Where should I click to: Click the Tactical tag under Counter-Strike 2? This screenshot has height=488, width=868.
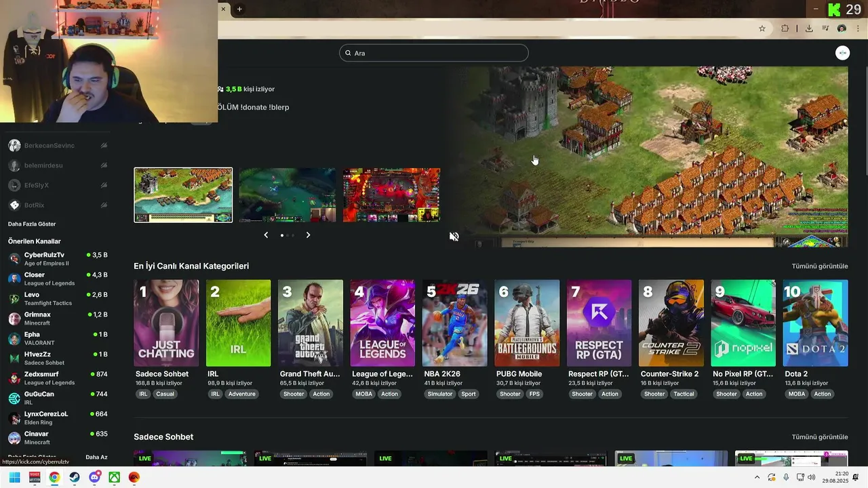(684, 394)
